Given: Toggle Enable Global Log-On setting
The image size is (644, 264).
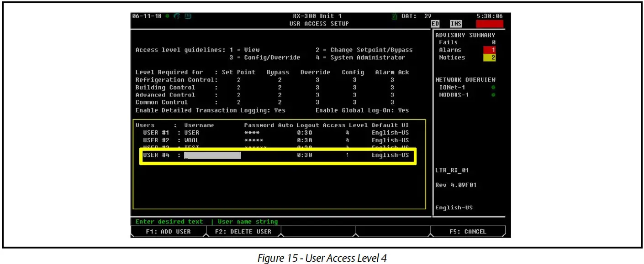Looking at the screenshot, I should pos(404,110).
